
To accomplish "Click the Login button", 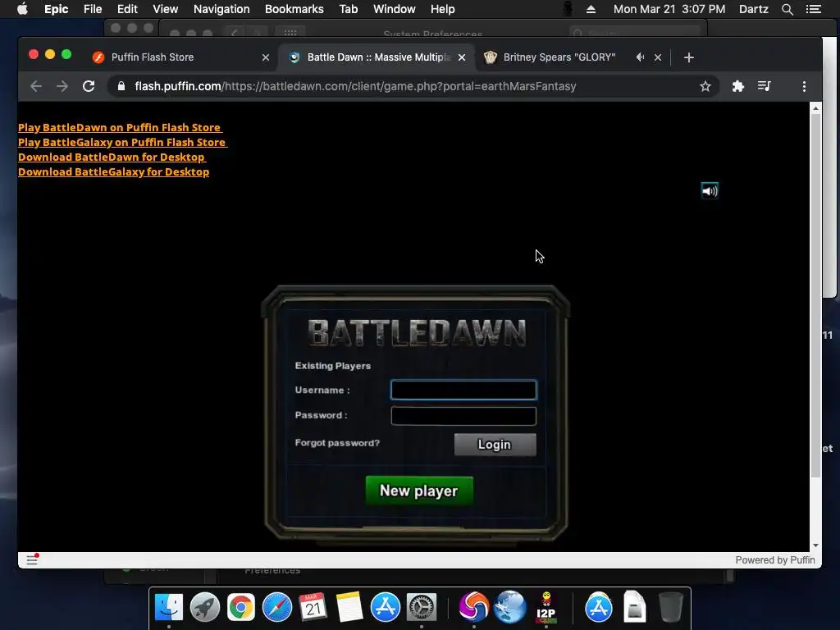I will [x=495, y=445].
